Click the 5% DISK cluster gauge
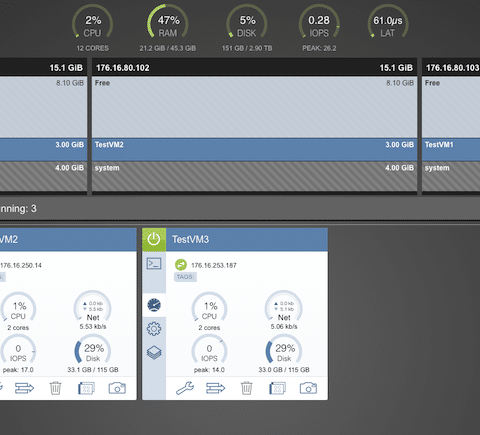480x435 pixels. pyautogui.click(x=247, y=22)
